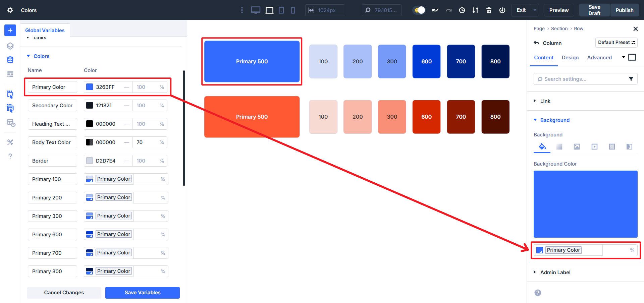Open the Layers panel in the left sidebar

click(10, 46)
